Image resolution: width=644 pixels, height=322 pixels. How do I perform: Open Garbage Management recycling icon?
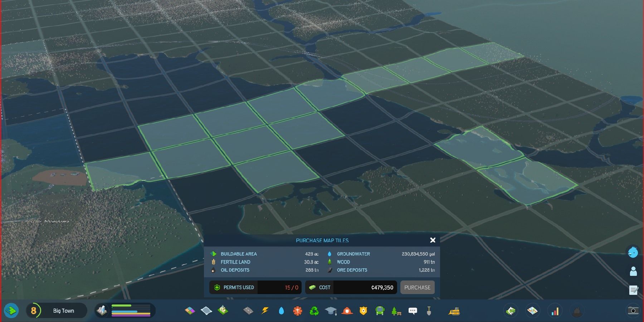(314, 311)
